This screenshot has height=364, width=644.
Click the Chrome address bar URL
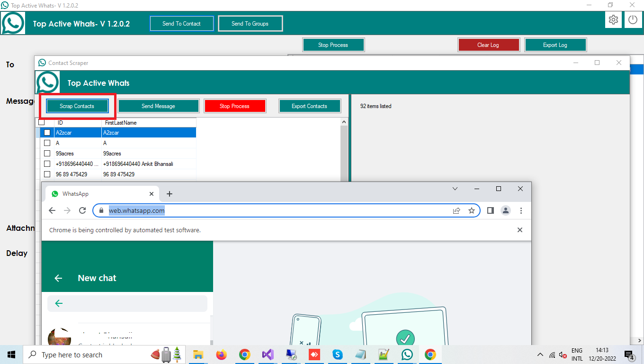(x=137, y=210)
